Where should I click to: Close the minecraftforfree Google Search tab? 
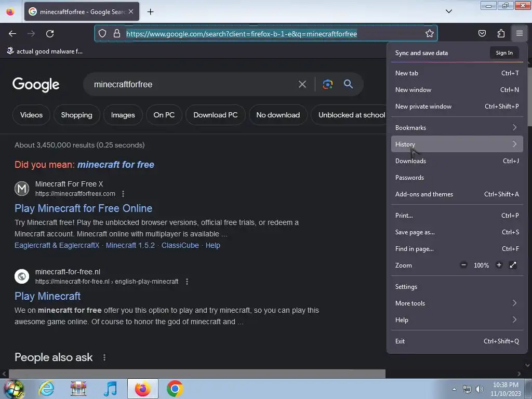pyautogui.click(x=131, y=11)
